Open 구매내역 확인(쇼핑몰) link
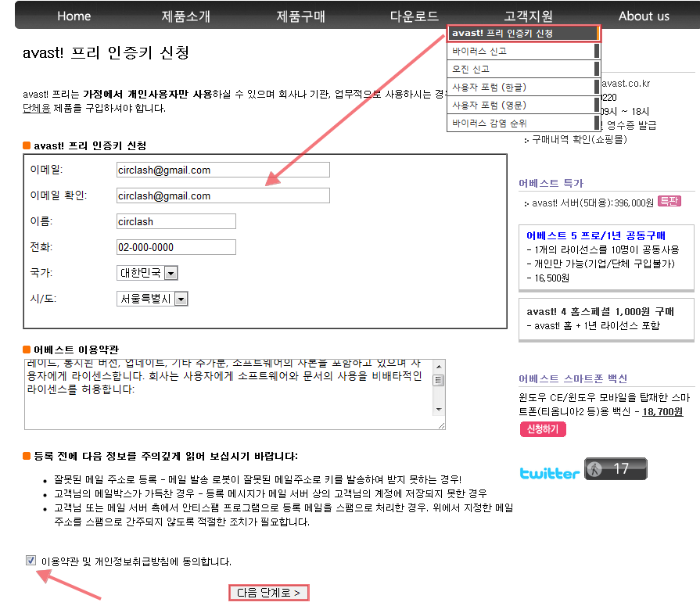700x606 pixels. tap(579, 140)
